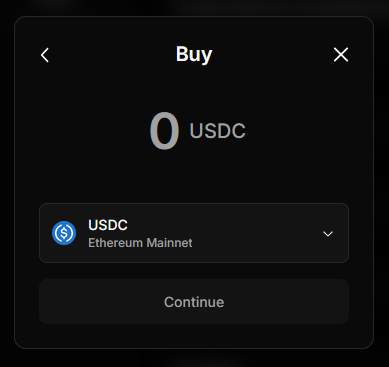The height and width of the screenshot is (367, 389).
Task: Focus the 0 amount input field
Action: (x=164, y=131)
